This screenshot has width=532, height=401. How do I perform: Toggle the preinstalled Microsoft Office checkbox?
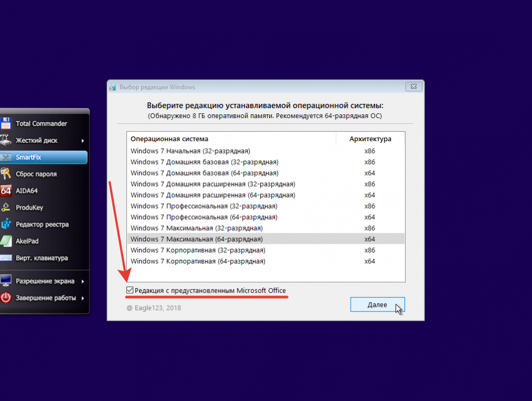130,290
